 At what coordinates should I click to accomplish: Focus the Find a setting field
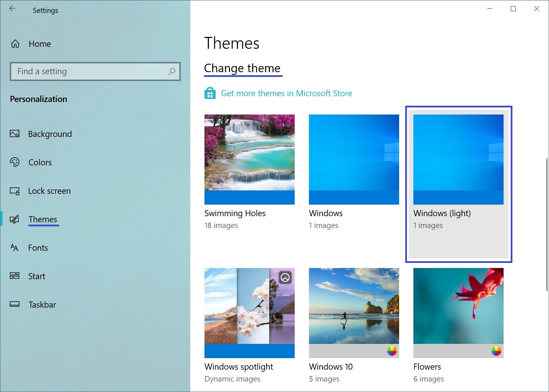pyautogui.click(x=95, y=71)
